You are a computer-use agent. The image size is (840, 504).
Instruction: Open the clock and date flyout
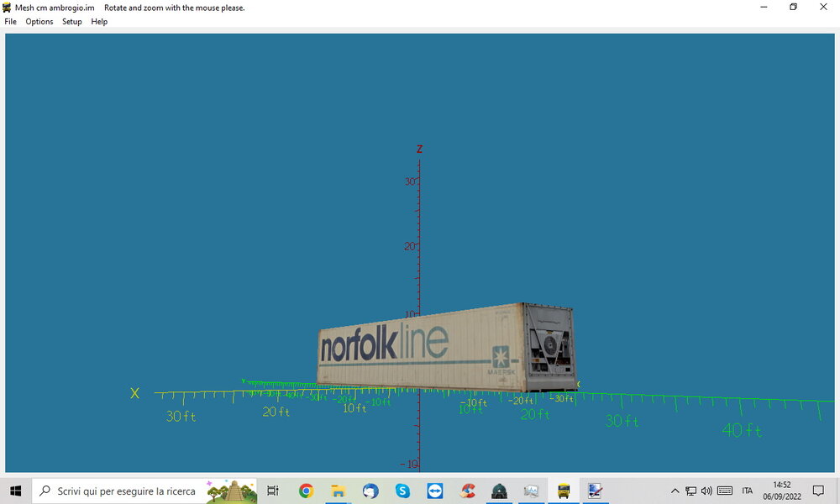click(782, 491)
